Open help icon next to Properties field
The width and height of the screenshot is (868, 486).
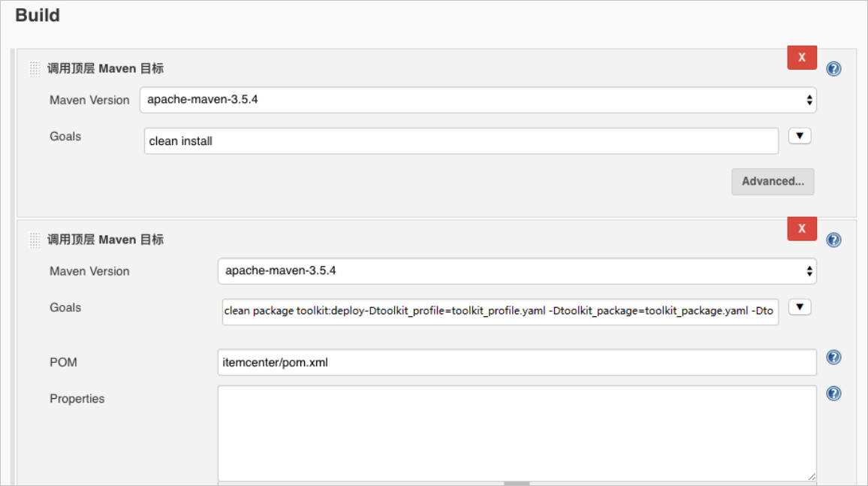pyautogui.click(x=833, y=394)
